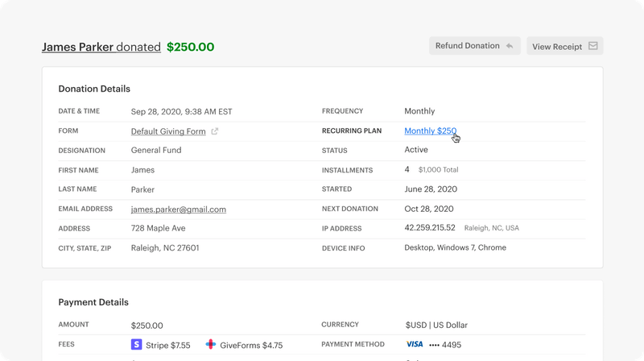Click the GiveForms logo icon

pos(211,344)
